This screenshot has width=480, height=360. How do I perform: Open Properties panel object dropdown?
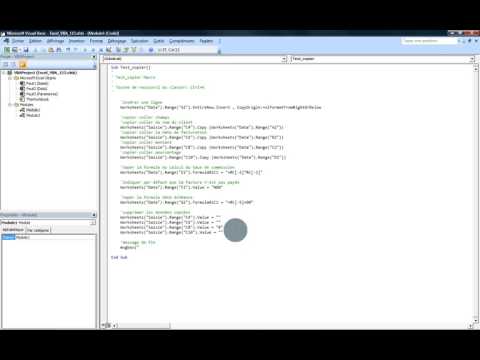pos(93,222)
